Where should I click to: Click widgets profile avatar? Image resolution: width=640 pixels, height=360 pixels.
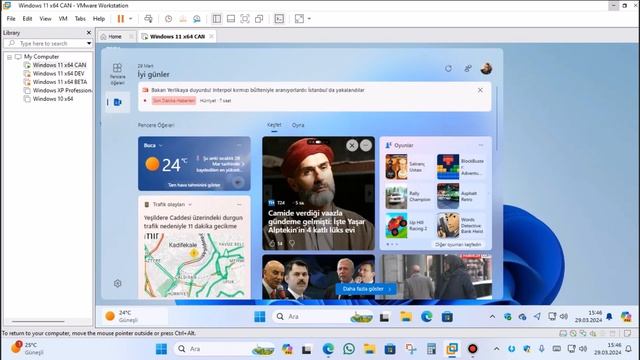(486, 69)
